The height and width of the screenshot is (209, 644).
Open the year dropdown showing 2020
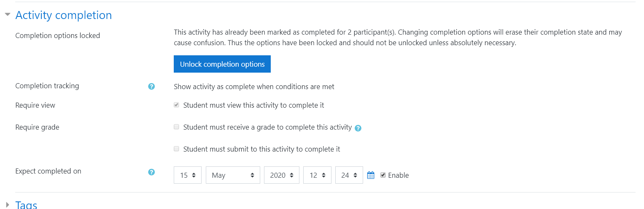(282, 175)
